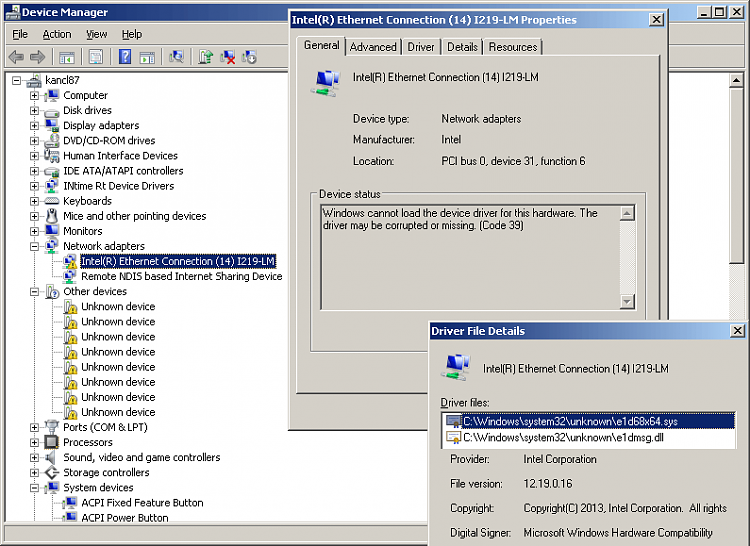The width and height of the screenshot is (750, 546).
Task: Collapse the kancl87 root node
Action: tap(17, 80)
